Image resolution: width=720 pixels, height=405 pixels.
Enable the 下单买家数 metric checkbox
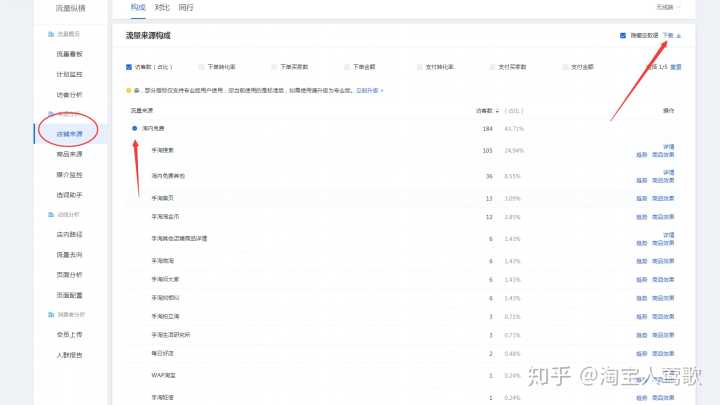point(274,67)
